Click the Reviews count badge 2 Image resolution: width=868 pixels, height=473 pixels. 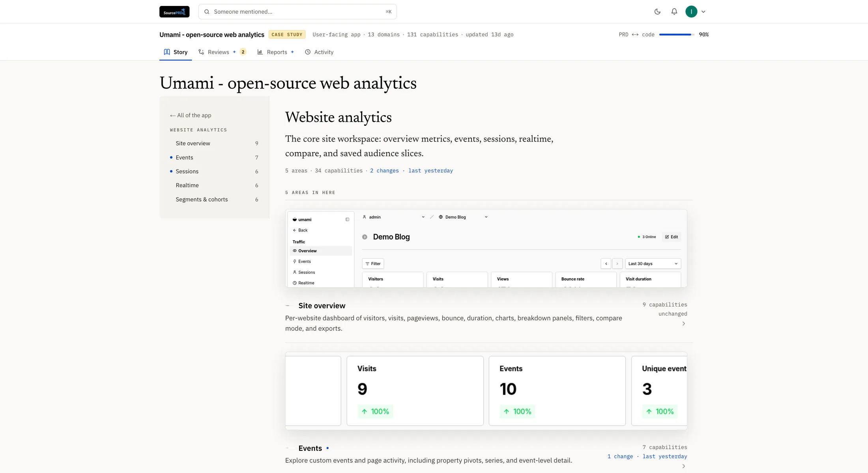(243, 52)
